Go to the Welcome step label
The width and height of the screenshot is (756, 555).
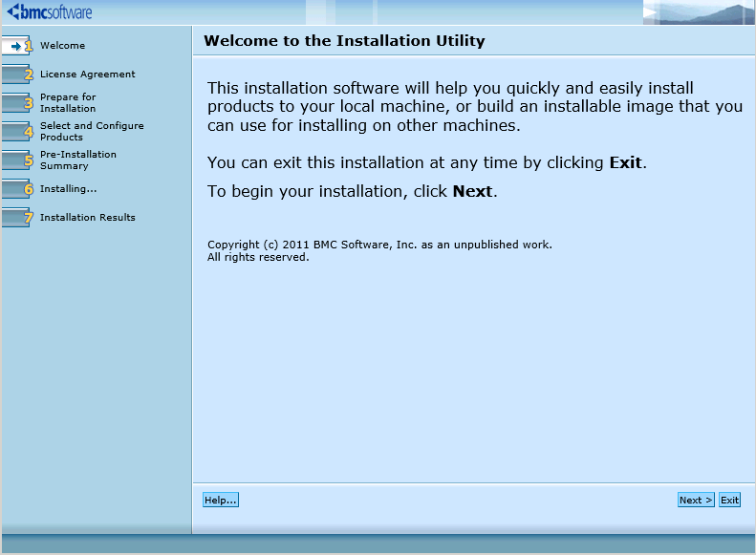click(63, 45)
